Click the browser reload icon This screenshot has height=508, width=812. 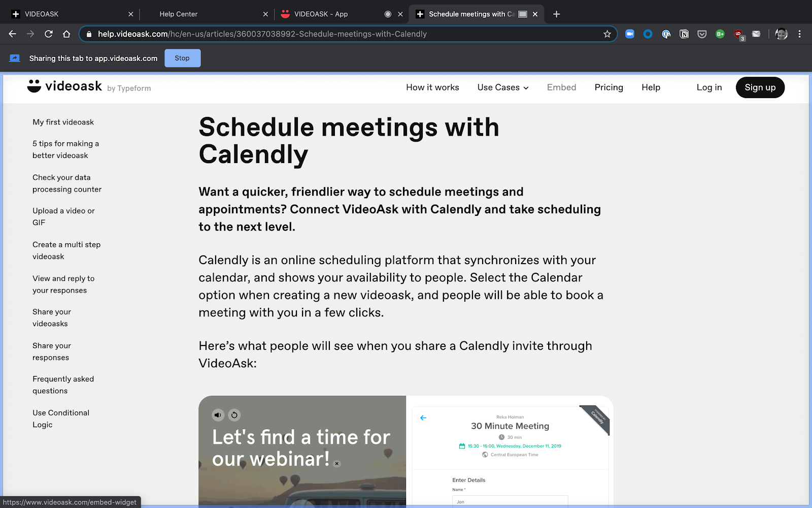(49, 34)
